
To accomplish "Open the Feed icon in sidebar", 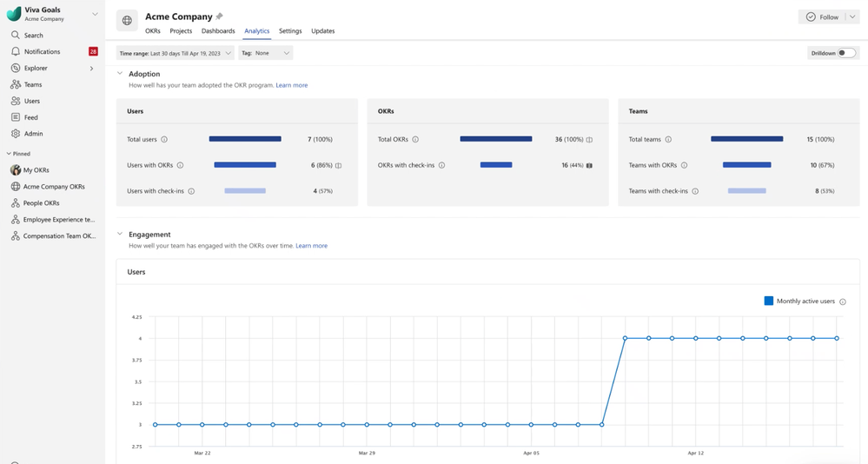I will tap(16, 117).
